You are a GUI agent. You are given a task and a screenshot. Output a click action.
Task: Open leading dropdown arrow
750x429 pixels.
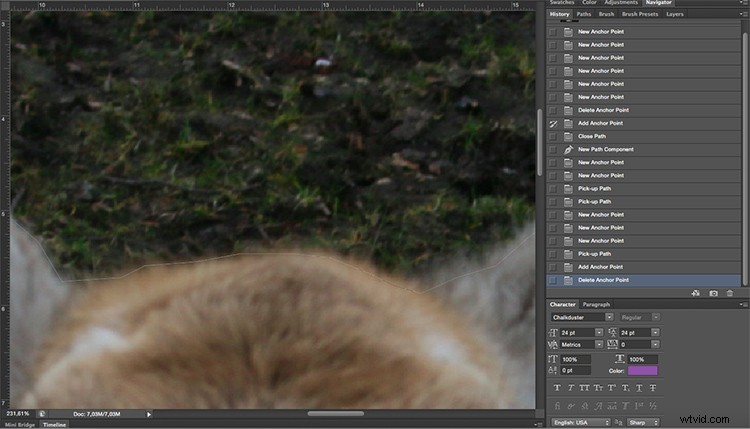tap(655, 332)
